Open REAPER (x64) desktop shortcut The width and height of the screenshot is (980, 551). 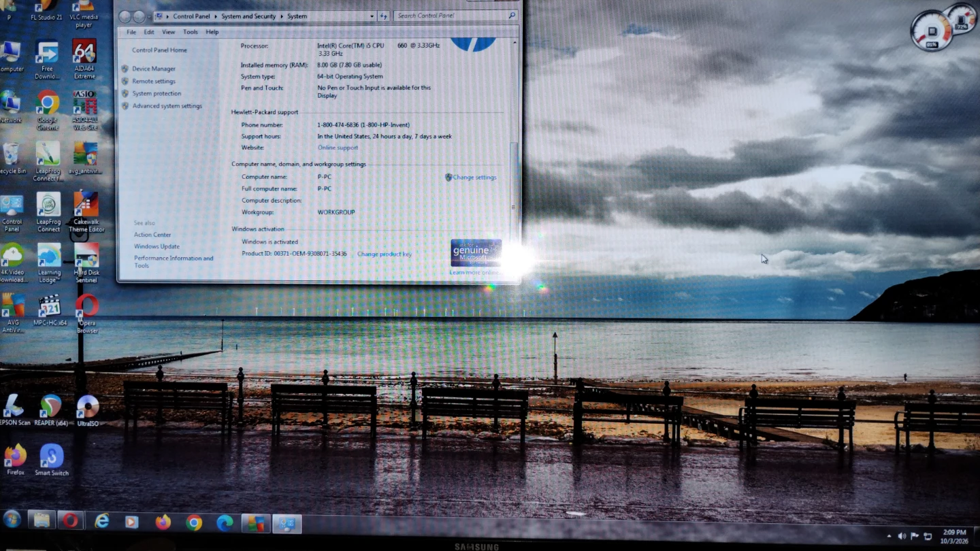[x=51, y=410]
